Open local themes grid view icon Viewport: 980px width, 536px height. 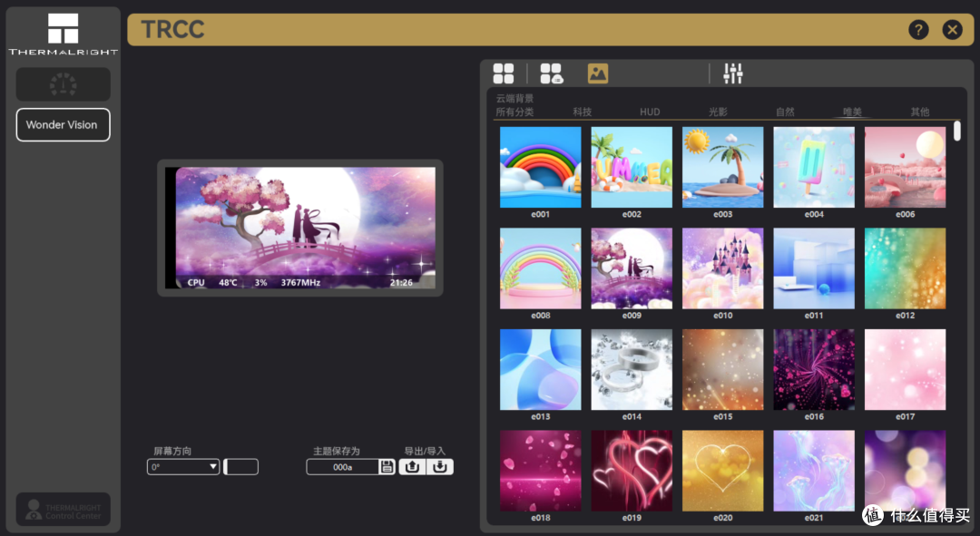click(503, 73)
